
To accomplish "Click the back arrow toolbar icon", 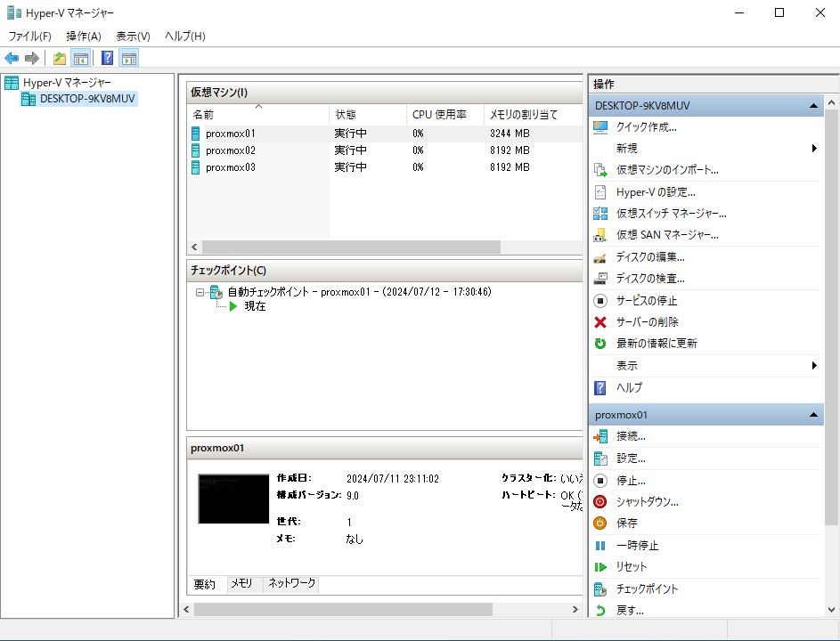I will tap(12, 59).
